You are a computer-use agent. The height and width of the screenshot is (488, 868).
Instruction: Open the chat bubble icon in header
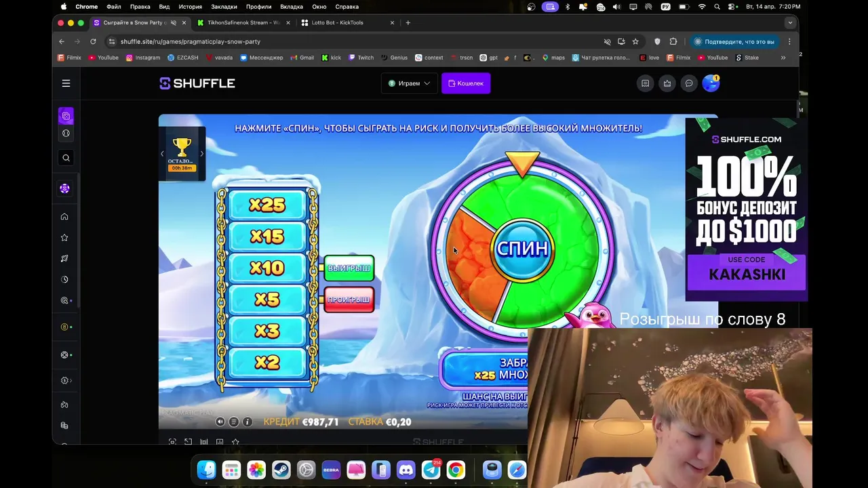689,83
